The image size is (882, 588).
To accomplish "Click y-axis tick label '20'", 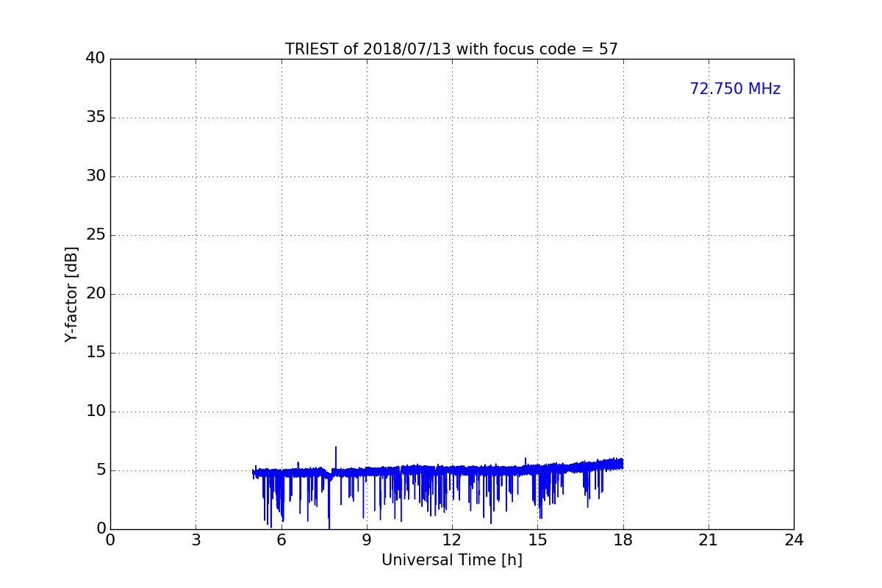I will pos(96,294).
